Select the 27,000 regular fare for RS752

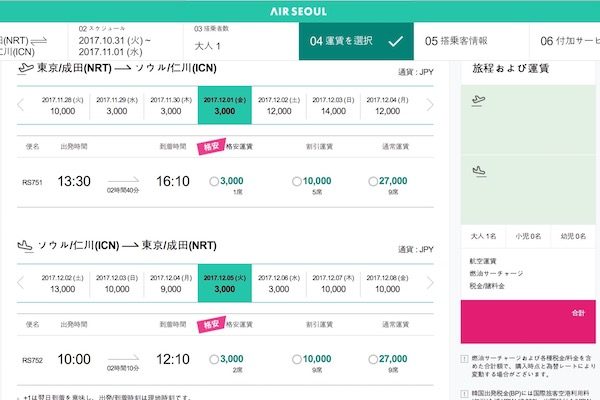[373, 359]
